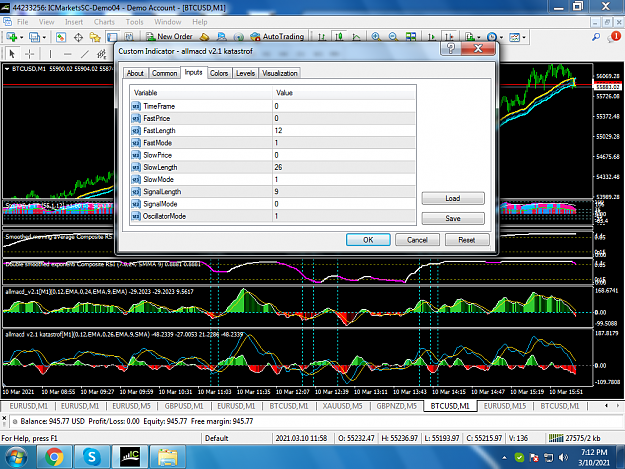Switch chart to Bar Chart icon

(x=322, y=37)
